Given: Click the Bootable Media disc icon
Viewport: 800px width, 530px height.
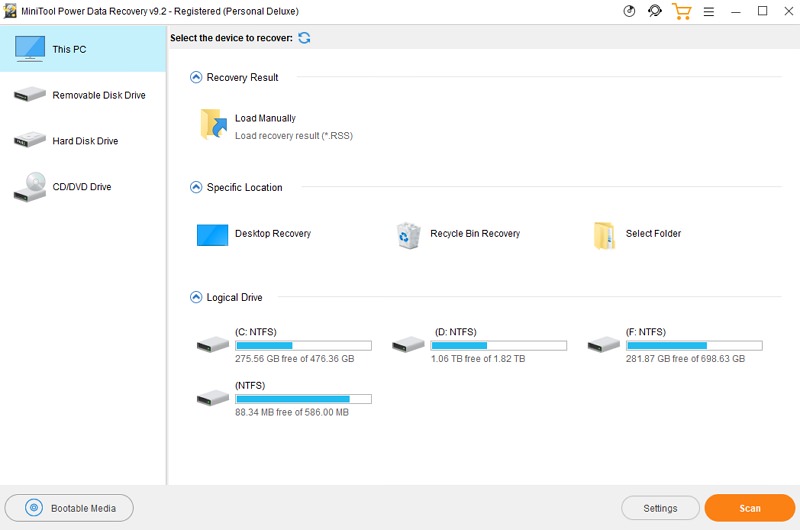Looking at the screenshot, I should click(x=34, y=508).
